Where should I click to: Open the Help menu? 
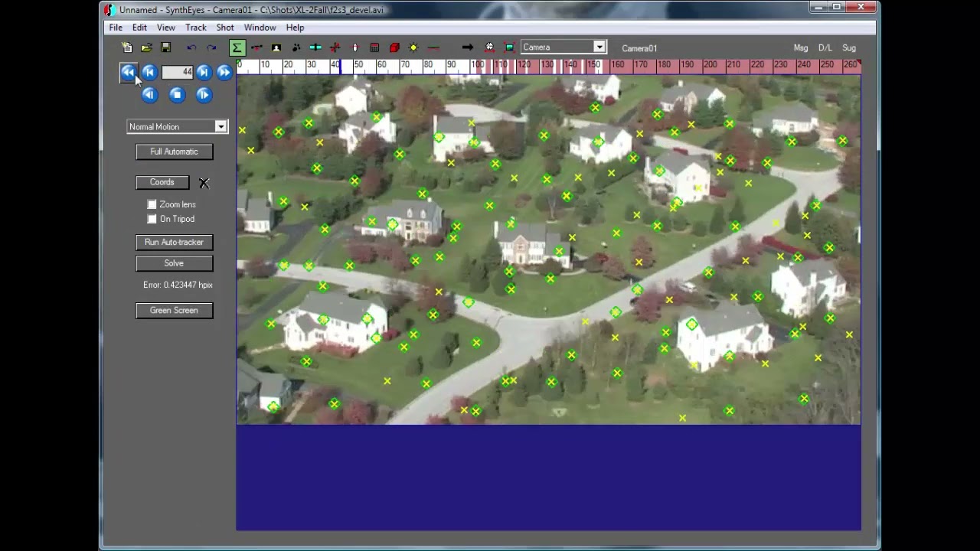click(295, 28)
